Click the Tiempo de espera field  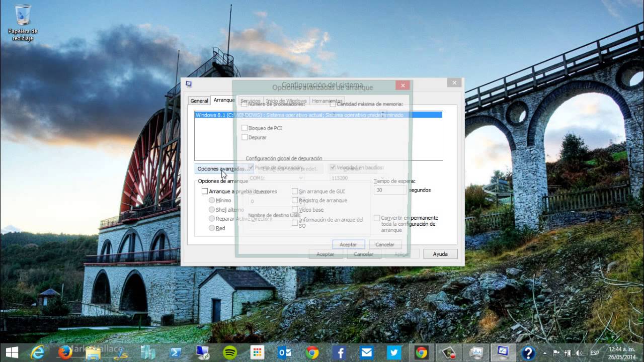point(390,190)
